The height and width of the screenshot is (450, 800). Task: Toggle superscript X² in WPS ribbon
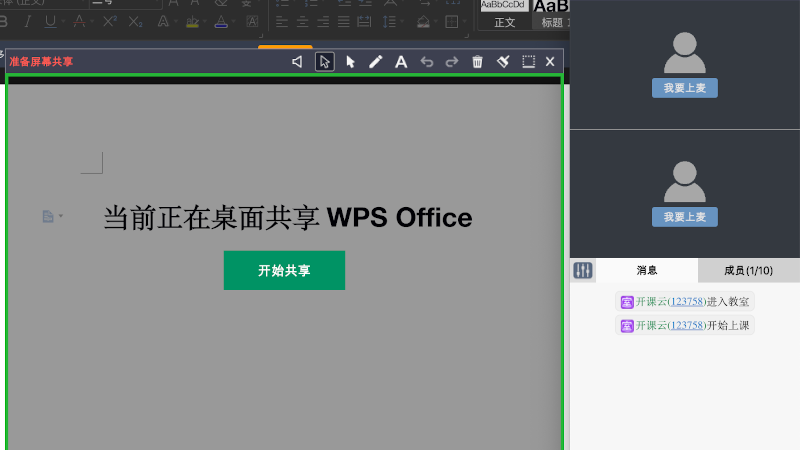click(x=109, y=21)
